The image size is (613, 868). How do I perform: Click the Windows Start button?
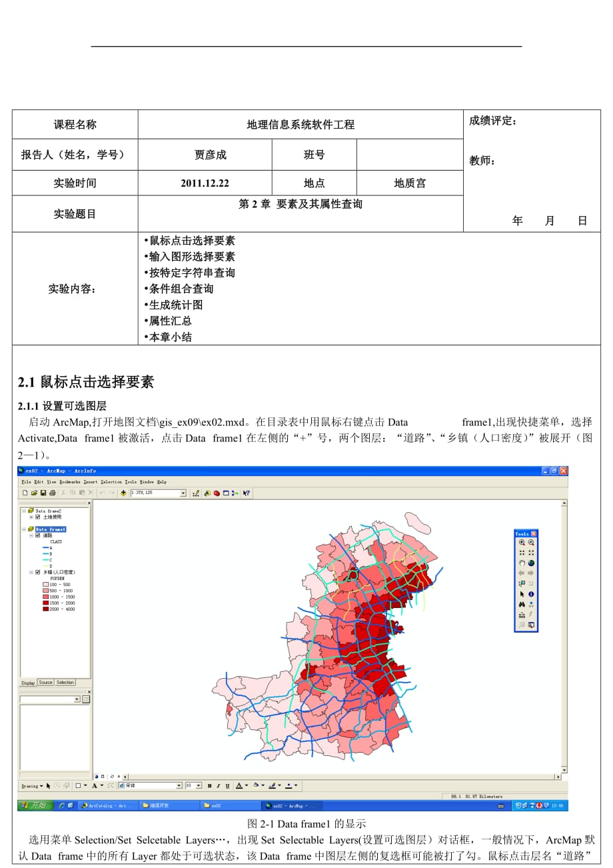[34, 805]
